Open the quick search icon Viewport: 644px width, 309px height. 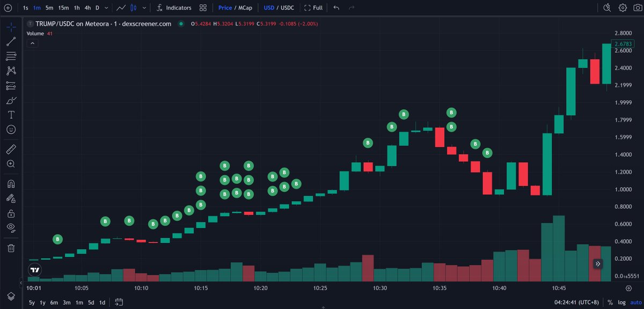coord(607,8)
